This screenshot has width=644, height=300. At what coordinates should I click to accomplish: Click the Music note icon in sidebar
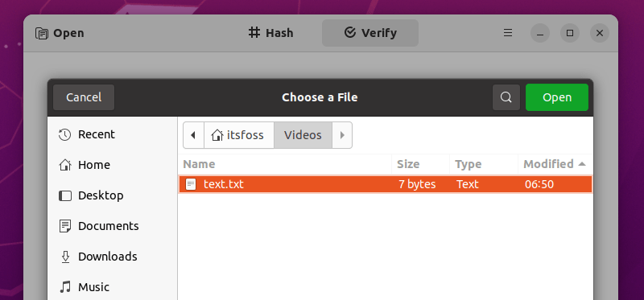tap(65, 287)
